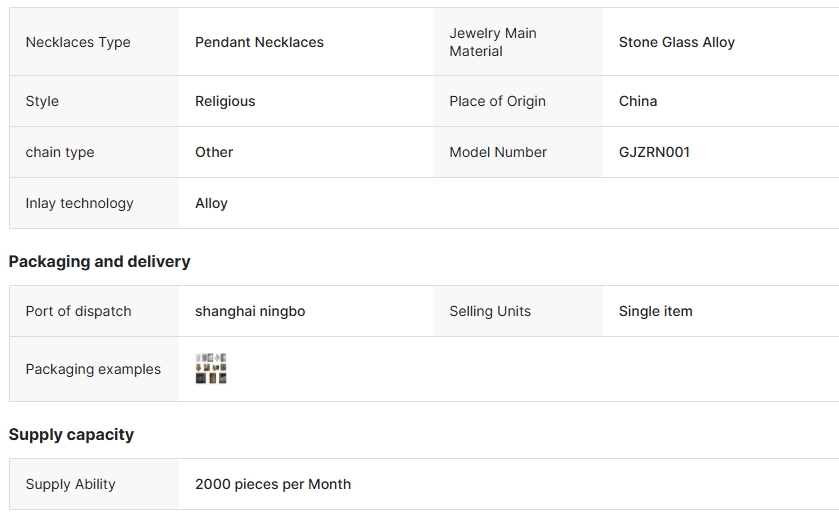Viewport: 839px width, 518px height.
Task: Click the Alloy inlay technology value
Action: point(211,203)
